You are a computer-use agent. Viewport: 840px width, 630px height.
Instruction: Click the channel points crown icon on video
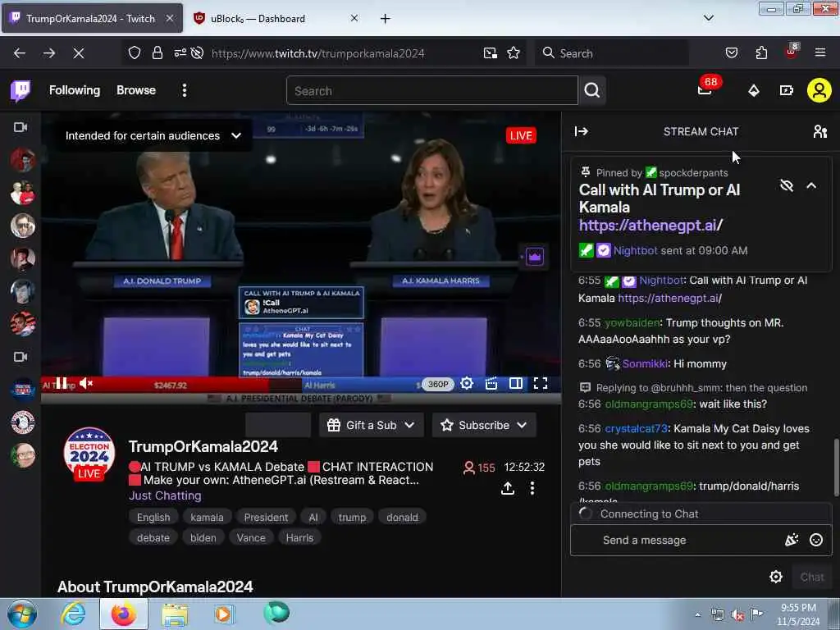click(534, 257)
